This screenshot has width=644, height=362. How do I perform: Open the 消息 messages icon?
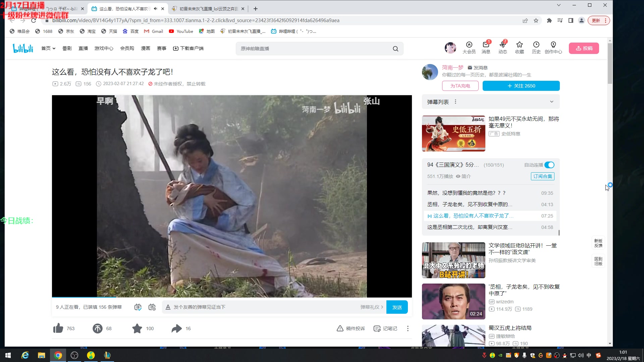pyautogui.click(x=486, y=47)
